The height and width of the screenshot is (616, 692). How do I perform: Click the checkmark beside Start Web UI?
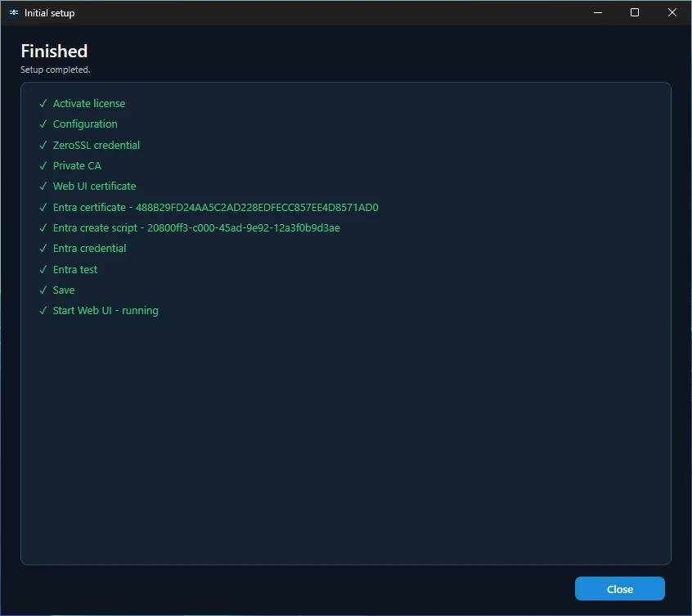pyautogui.click(x=43, y=311)
